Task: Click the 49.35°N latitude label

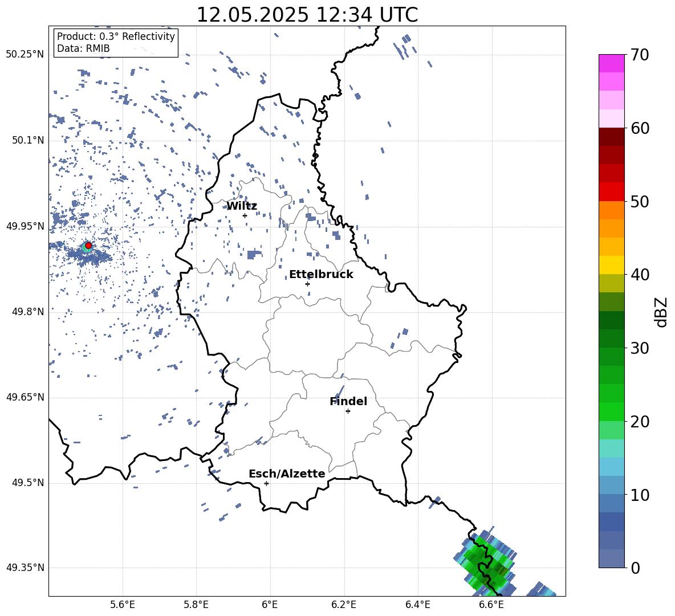Action: pyautogui.click(x=25, y=568)
